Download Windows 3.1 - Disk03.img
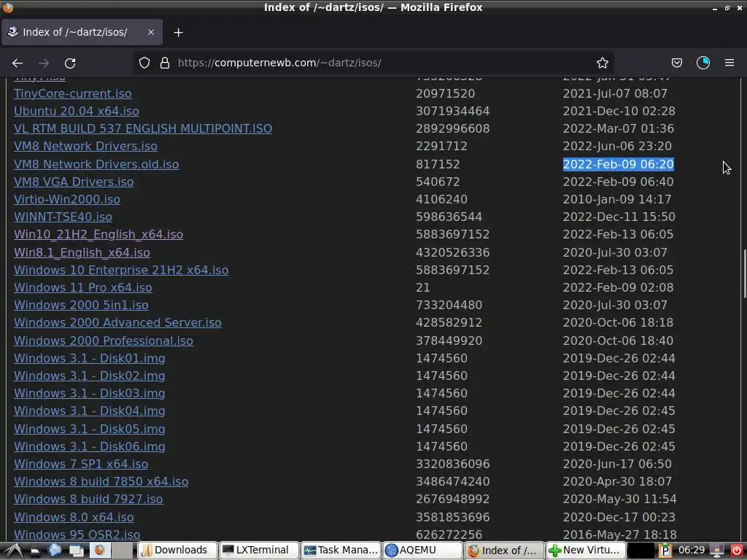 tap(90, 393)
